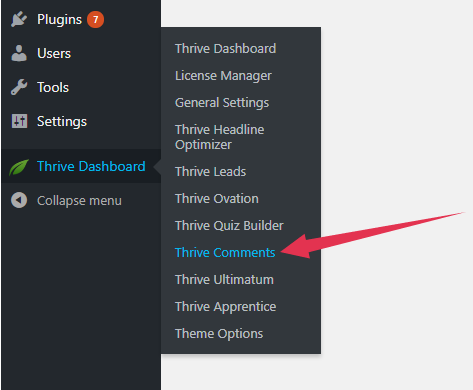The height and width of the screenshot is (390, 473).
Task: Open Thrive Comments from the submenu
Action: click(225, 252)
